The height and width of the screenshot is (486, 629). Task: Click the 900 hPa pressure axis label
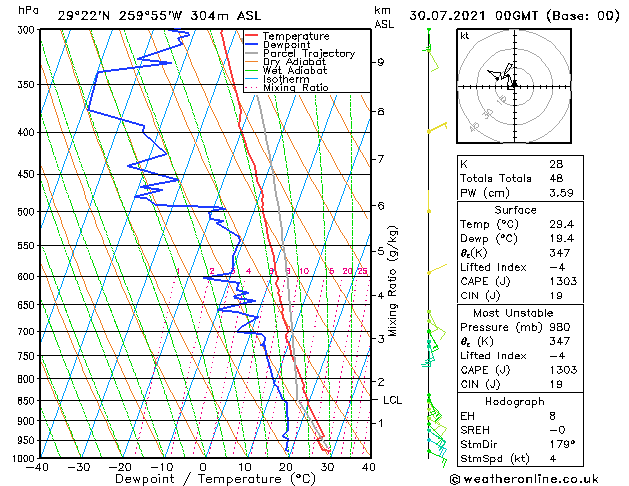(x=28, y=421)
